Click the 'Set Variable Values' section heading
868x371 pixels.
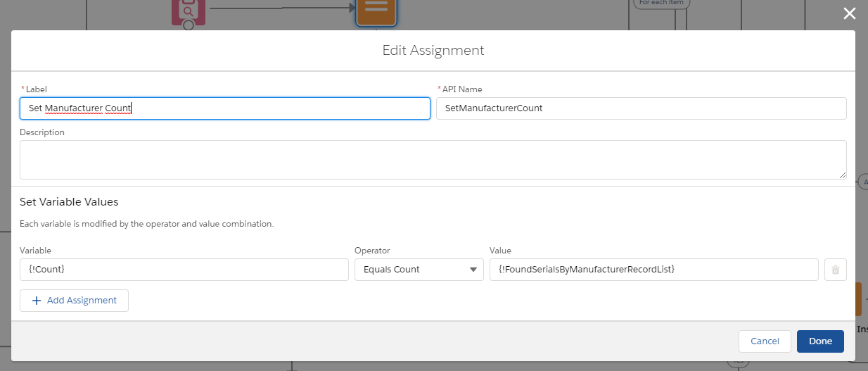69,202
